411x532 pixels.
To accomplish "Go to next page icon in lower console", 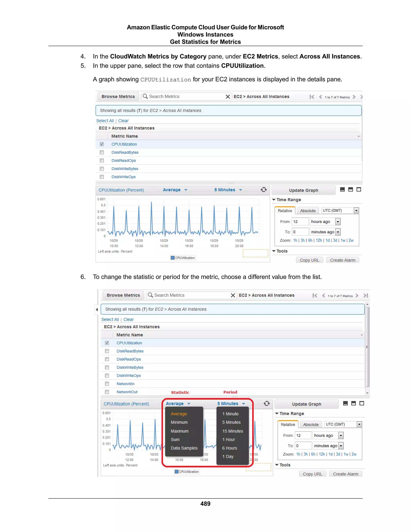I will (x=357, y=296).
